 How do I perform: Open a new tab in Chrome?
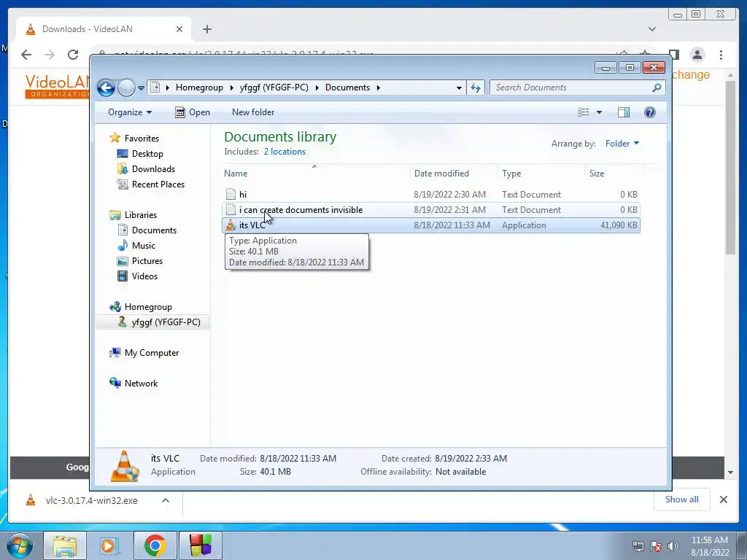pyautogui.click(x=206, y=29)
